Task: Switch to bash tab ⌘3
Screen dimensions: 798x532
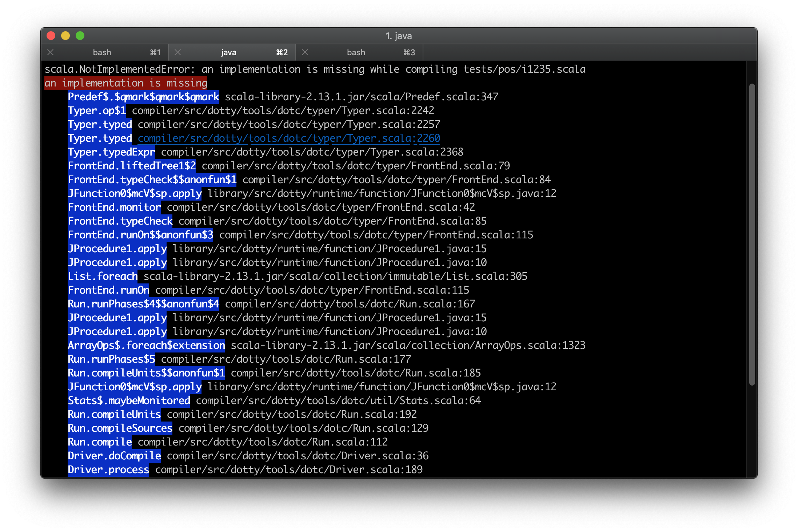Action: 356,52
